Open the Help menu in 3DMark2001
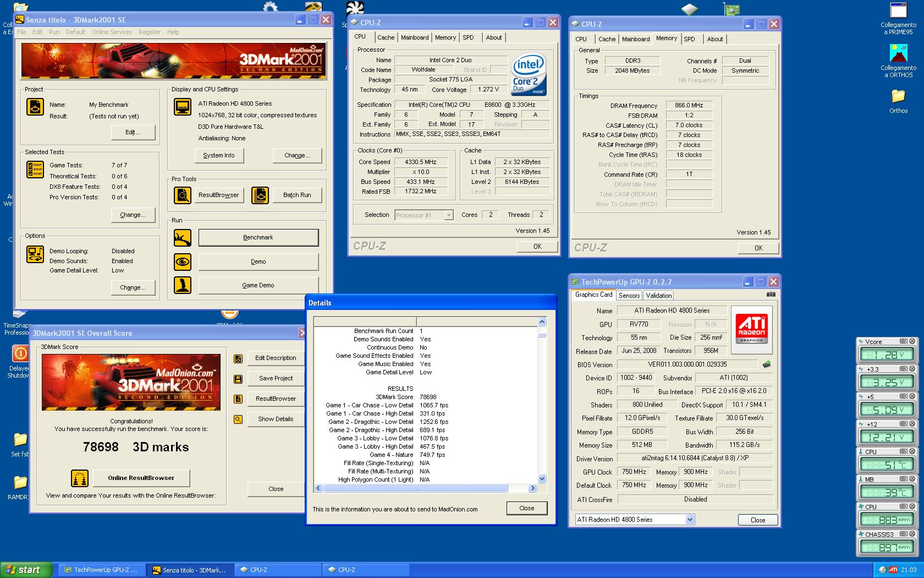Screen dimensions: 924x578 click(x=173, y=32)
